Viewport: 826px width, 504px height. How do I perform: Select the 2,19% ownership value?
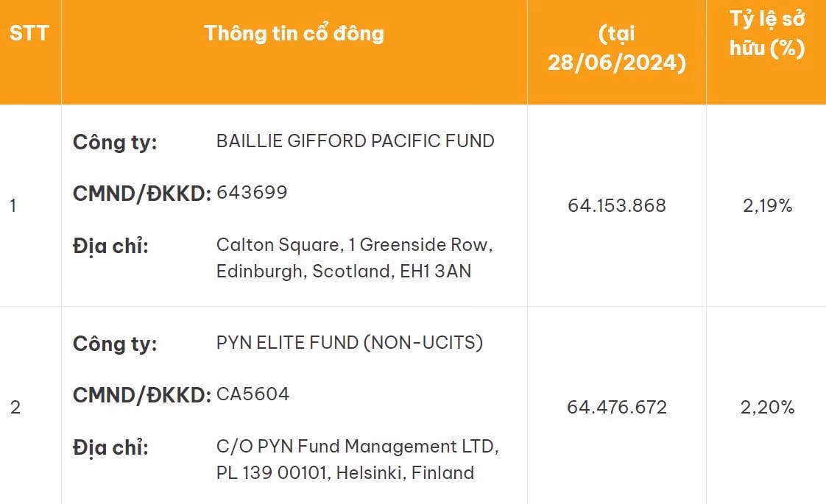(x=767, y=206)
